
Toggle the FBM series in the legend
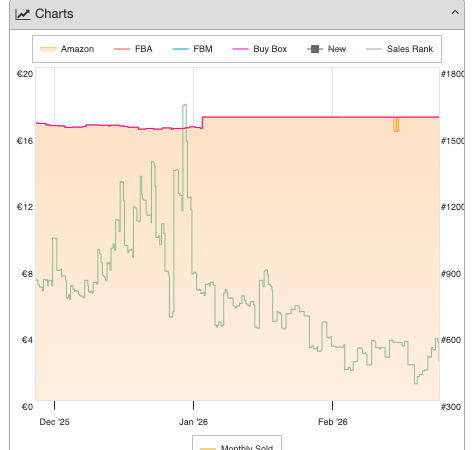pos(192,49)
